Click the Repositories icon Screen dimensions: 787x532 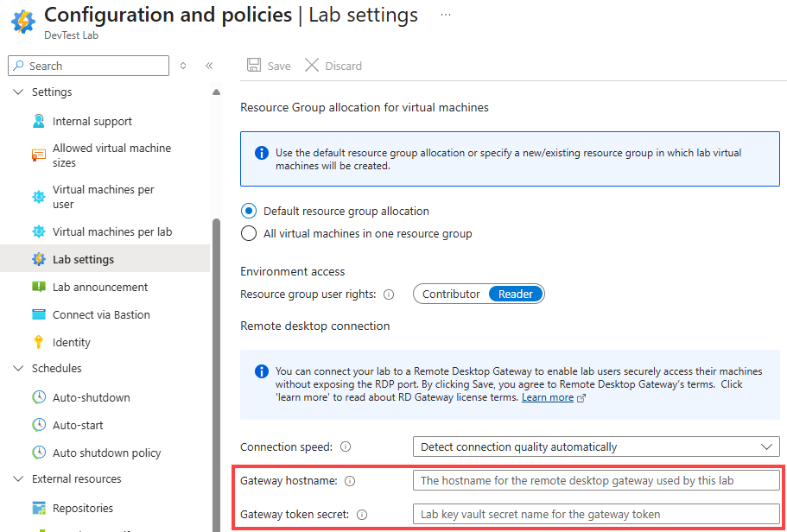pyautogui.click(x=39, y=508)
